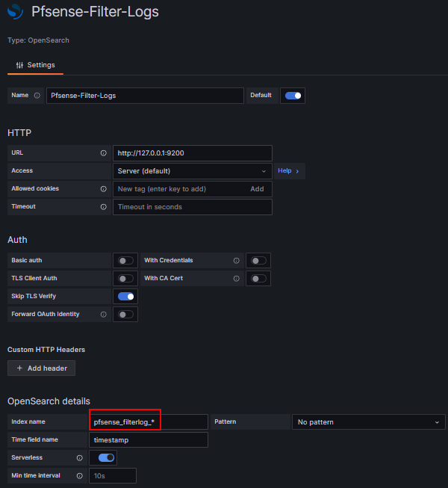Click the Min time interval info icon

tap(80, 476)
